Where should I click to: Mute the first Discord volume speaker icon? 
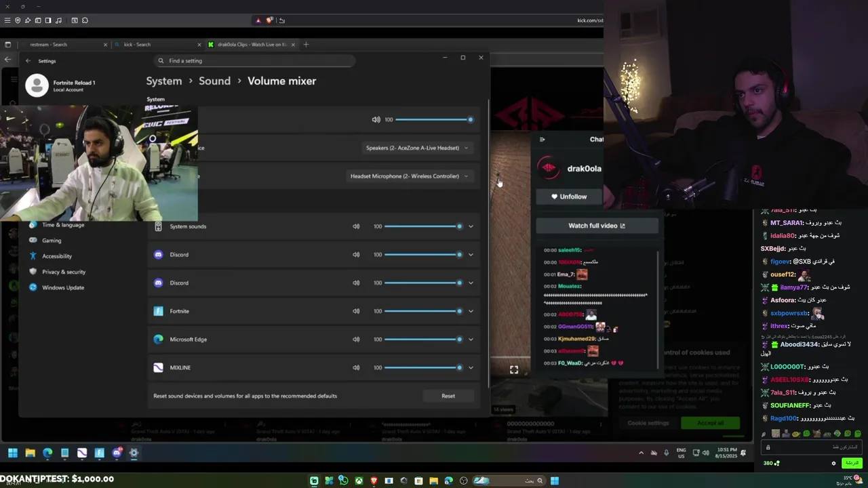(356, 255)
